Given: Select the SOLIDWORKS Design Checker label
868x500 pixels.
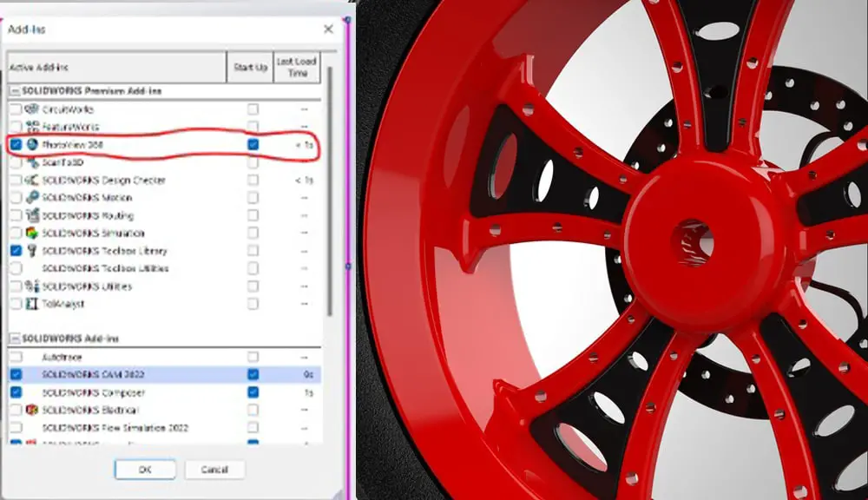Looking at the screenshot, I should pos(103,180).
